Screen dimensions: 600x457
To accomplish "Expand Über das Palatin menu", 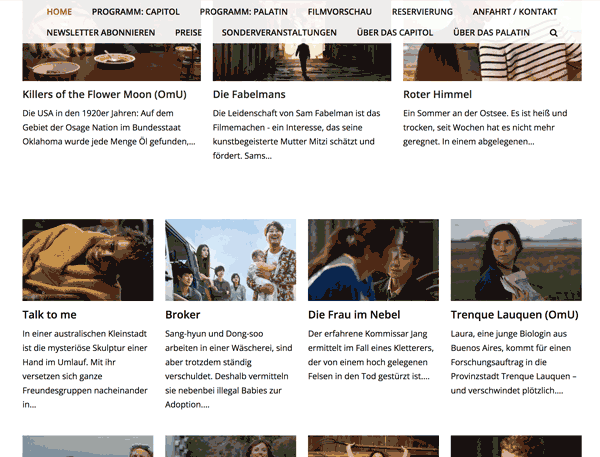I will 490,33.
